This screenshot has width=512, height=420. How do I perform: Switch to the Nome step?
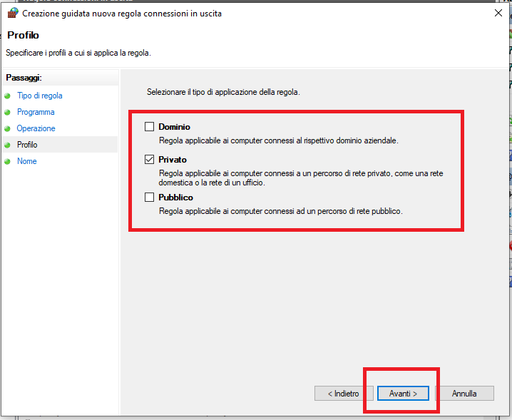[x=27, y=161]
